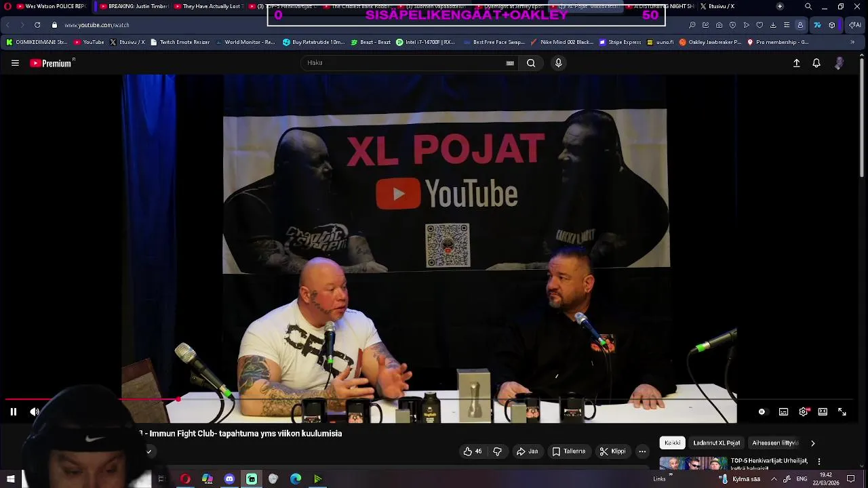Image resolution: width=868 pixels, height=488 pixels.
Task: Open OGMIKEDIMANE bookmark
Action: (37, 42)
